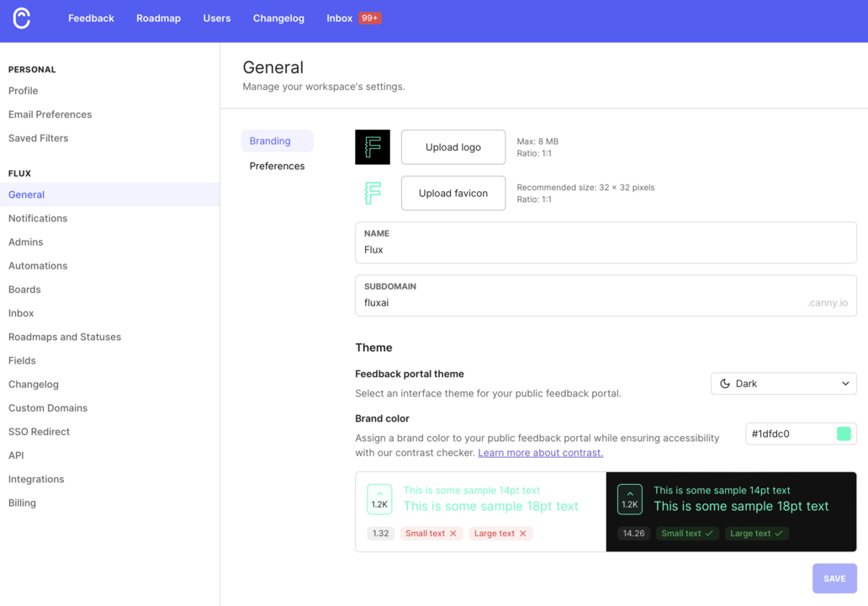The height and width of the screenshot is (606, 868).
Task: Click the Large text fail badge
Action: point(500,534)
